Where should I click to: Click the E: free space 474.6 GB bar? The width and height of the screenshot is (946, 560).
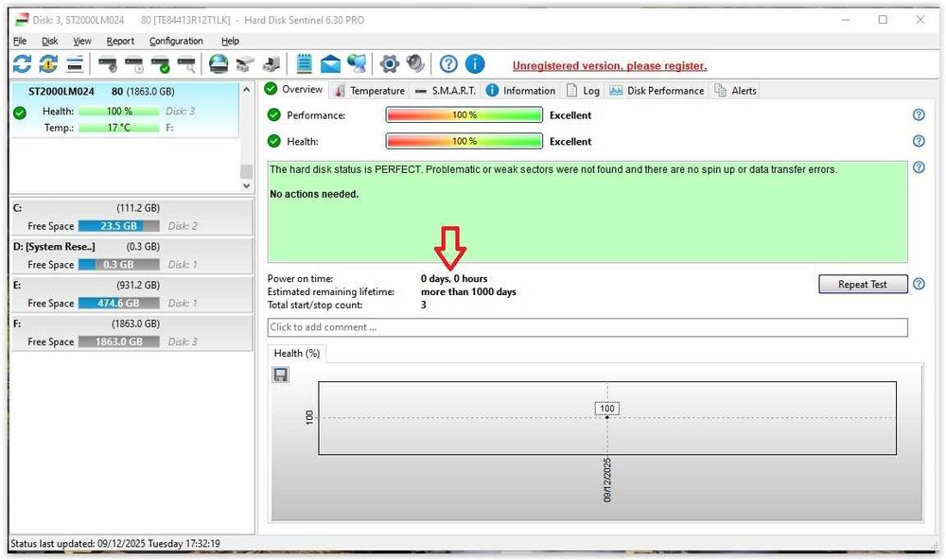pyautogui.click(x=119, y=303)
